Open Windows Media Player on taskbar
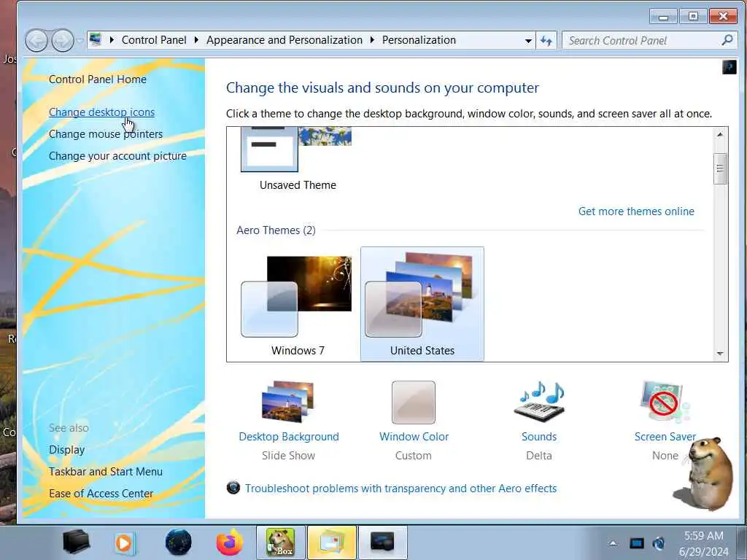The width and height of the screenshot is (747, 560). pyautogui.click(x=124, y=542)
